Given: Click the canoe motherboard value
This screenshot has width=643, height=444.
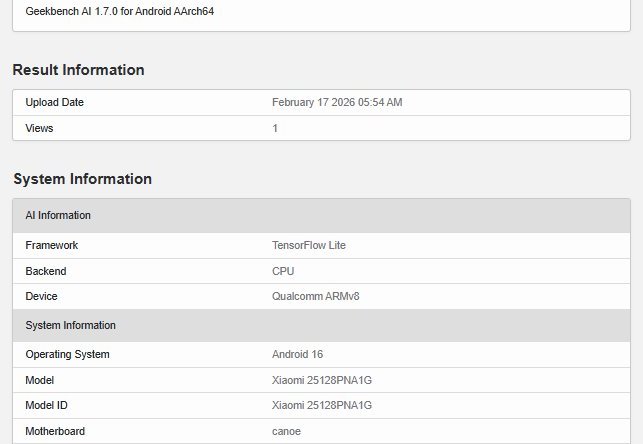Looking at the screenshot, I should (287, 431).
